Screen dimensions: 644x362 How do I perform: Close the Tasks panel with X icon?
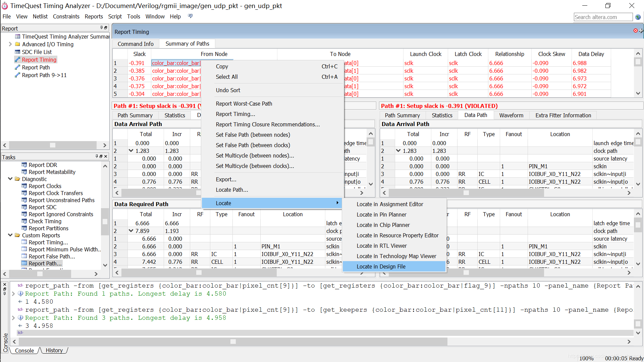tap(106, 157)
